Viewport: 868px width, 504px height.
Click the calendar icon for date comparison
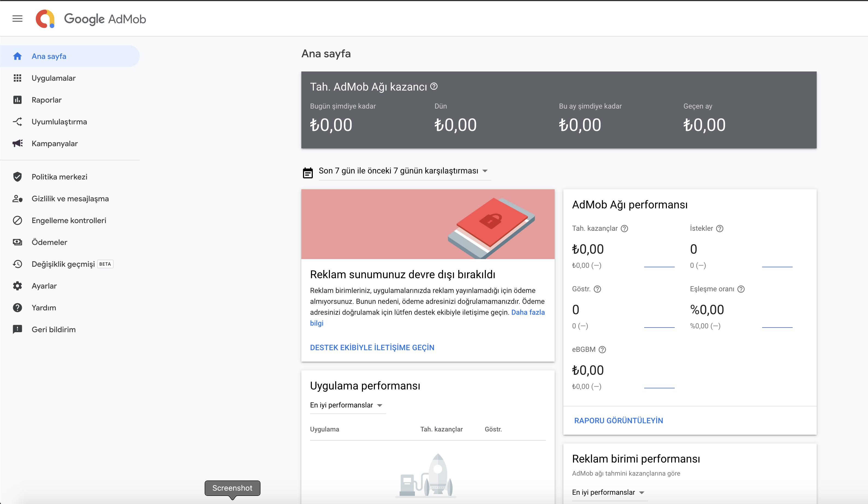[308, 173]
